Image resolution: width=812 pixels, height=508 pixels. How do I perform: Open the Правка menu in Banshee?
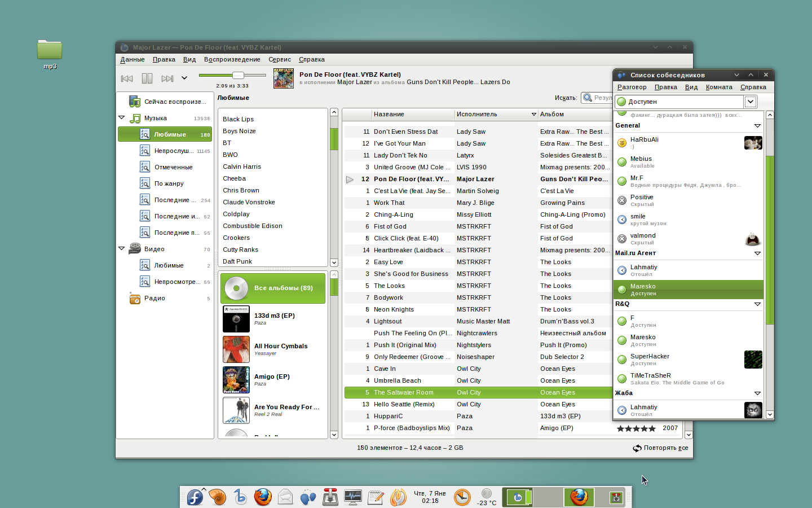coord(164,59)
